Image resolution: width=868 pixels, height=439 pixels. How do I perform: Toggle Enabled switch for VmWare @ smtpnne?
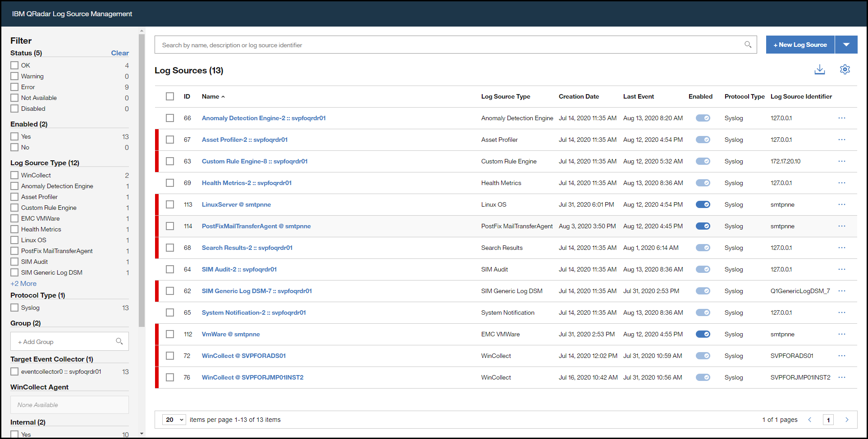coord(703,334)
